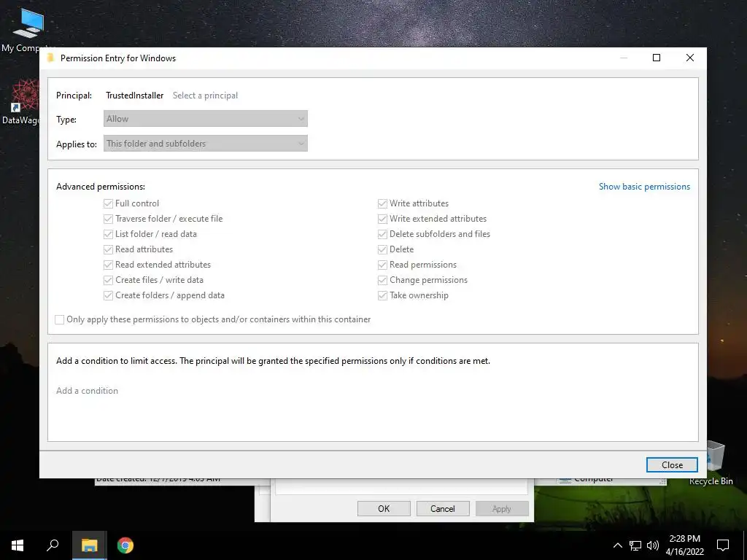Click the TrustedInstaller principal name

134,96
